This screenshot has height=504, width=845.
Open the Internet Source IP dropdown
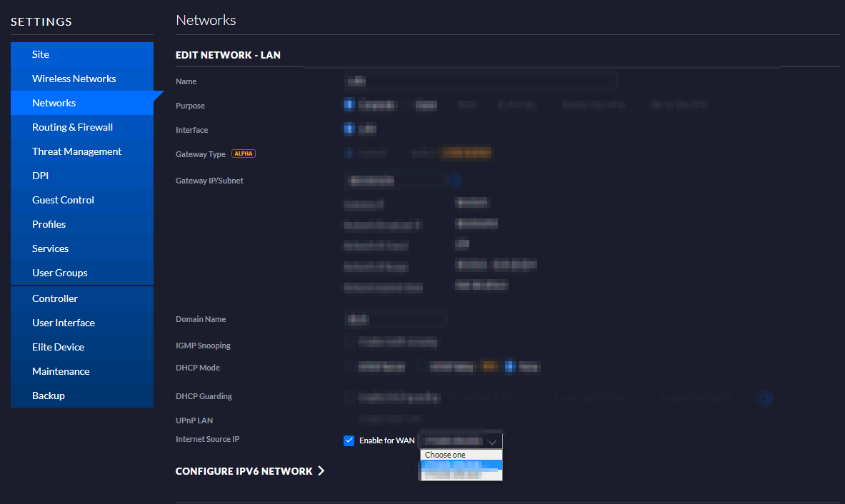pyautogui.click(x=461, y=440)
